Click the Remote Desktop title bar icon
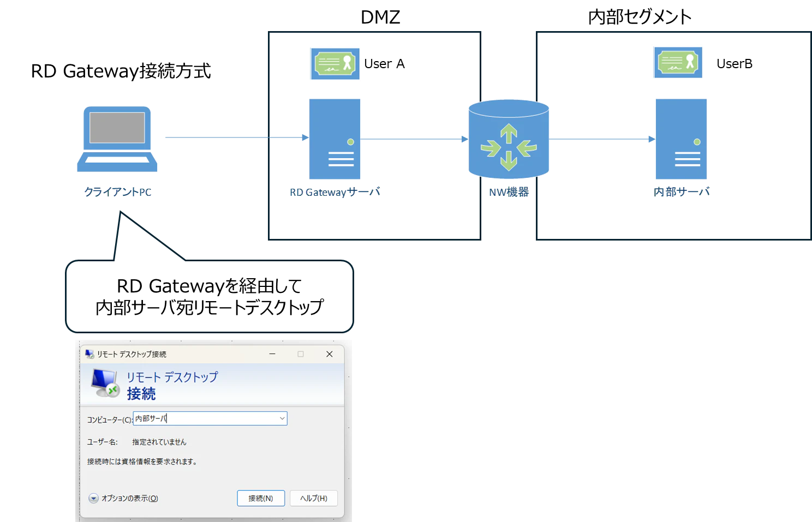Image resolution: width=812 pixels, height=522 pixels. pyautogui.click(x=89, y=354)
